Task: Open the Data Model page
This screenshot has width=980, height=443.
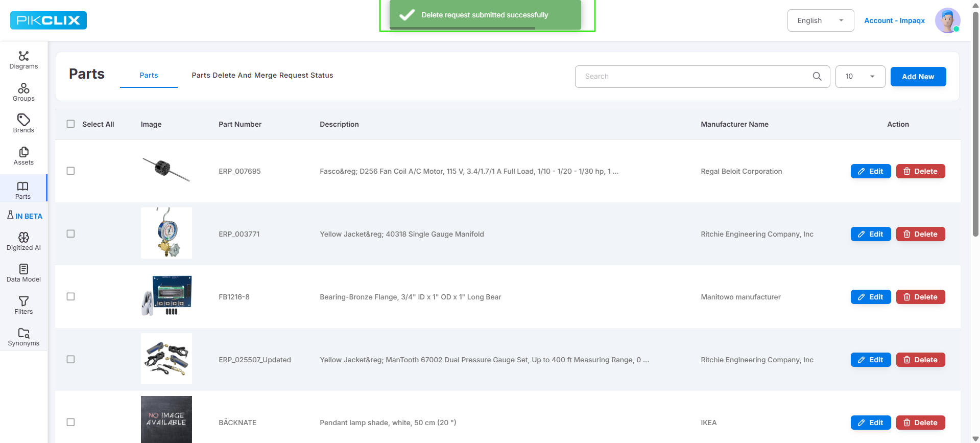Action: pyautogui.click(x=23, y=273)
